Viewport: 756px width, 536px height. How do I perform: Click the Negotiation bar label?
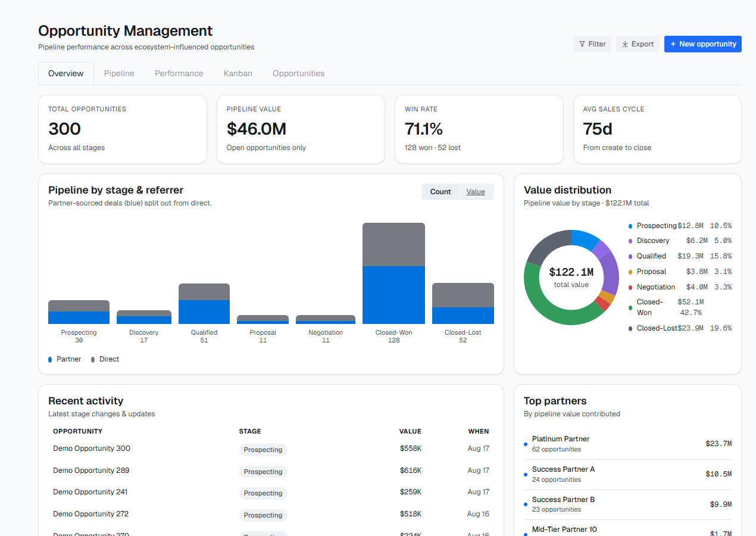coord(326,333)
